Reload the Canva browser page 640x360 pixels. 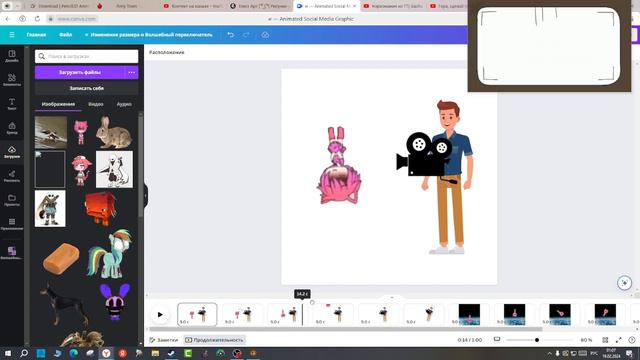pyautogui.click(x=37, y=19)
